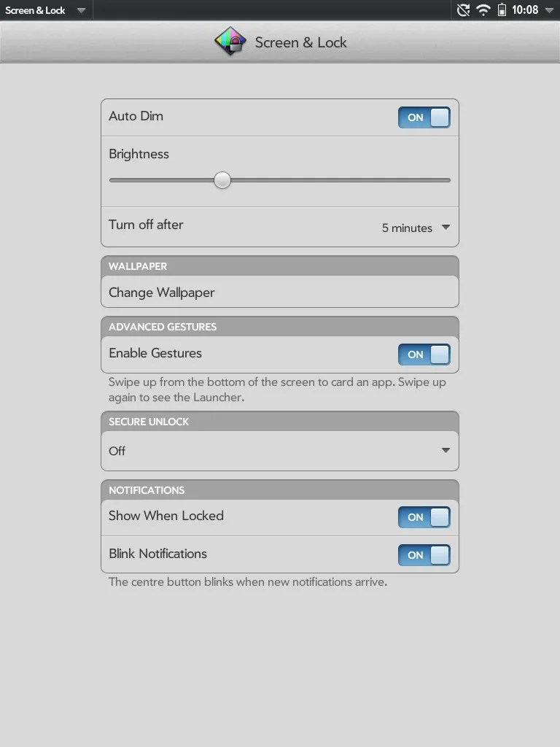Image resolution: width=560 pixels, height=747 pixels.
Task: Disable Blink Notifications
Action: (x=424, y=555)
